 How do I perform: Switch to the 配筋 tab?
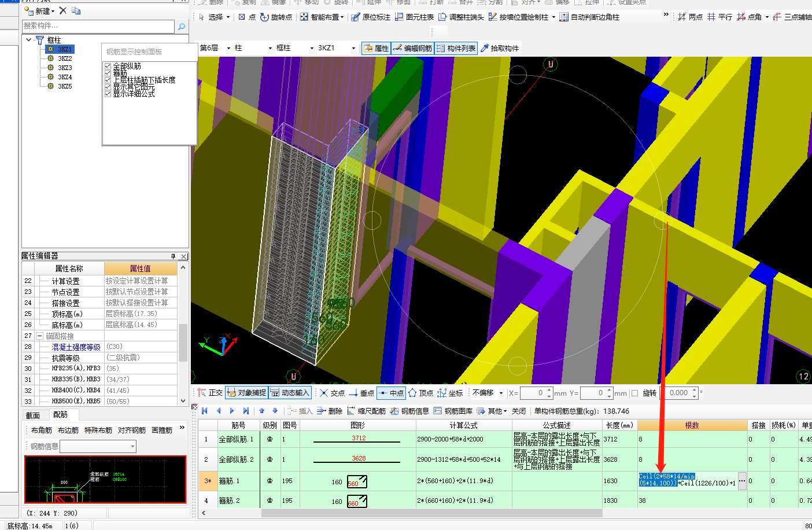pos(60,415)
